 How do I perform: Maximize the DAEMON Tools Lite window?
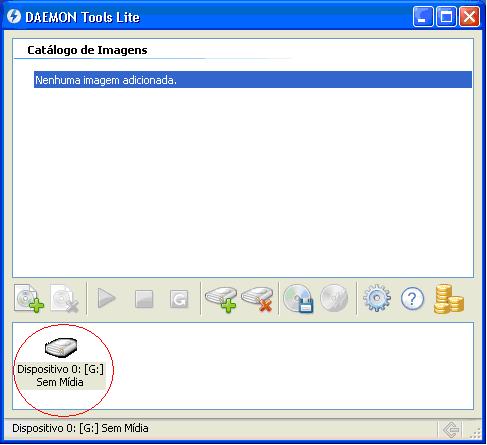click(446, 16)
